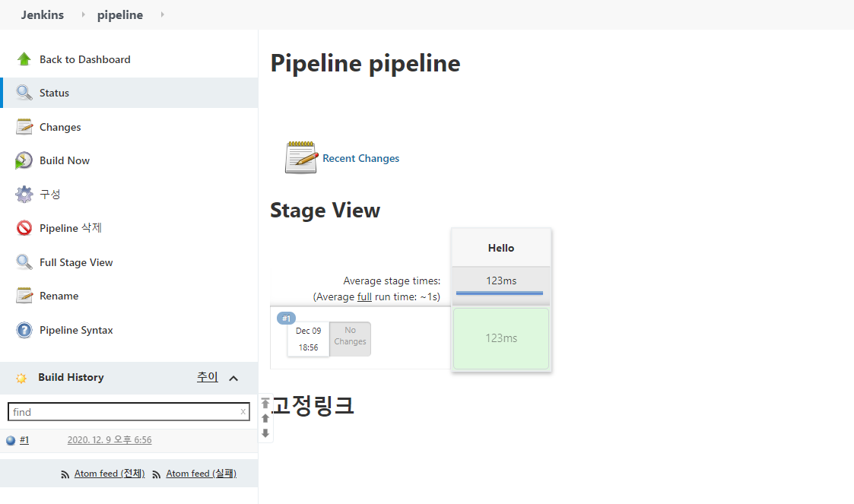Click the blue average stage time bar

click(x=500, y=293)
